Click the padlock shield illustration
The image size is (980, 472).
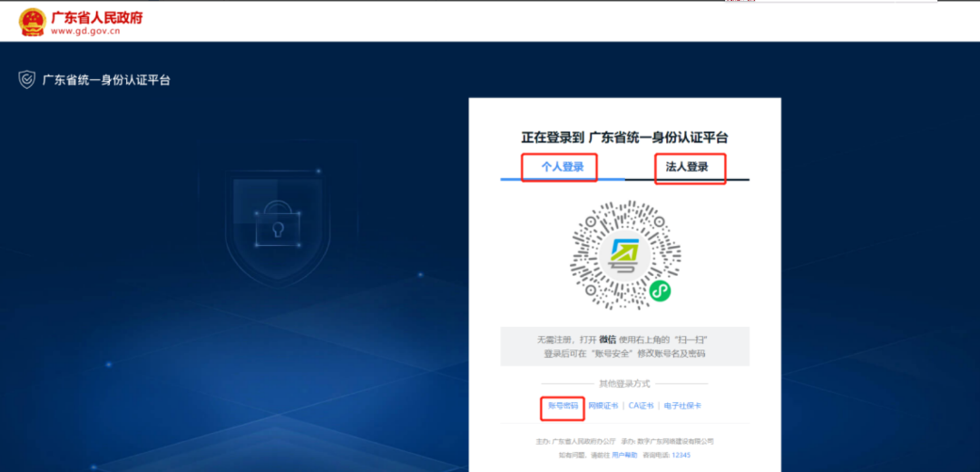(277, 228)
